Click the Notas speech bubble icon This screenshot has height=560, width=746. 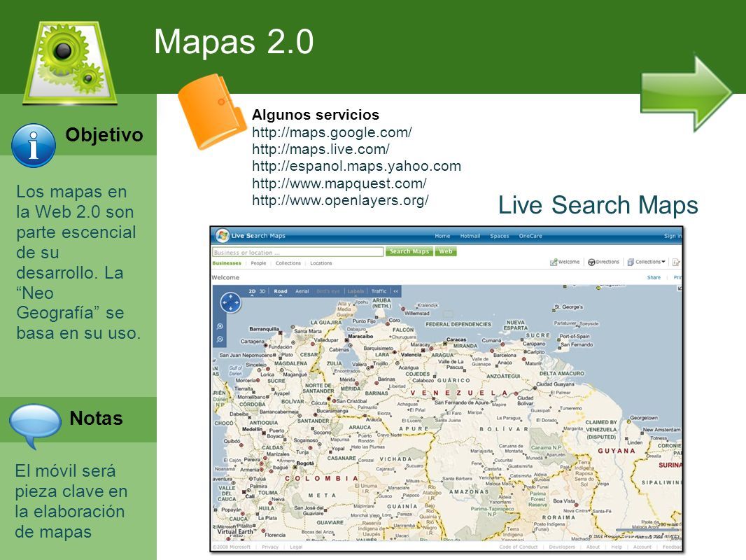35,426
